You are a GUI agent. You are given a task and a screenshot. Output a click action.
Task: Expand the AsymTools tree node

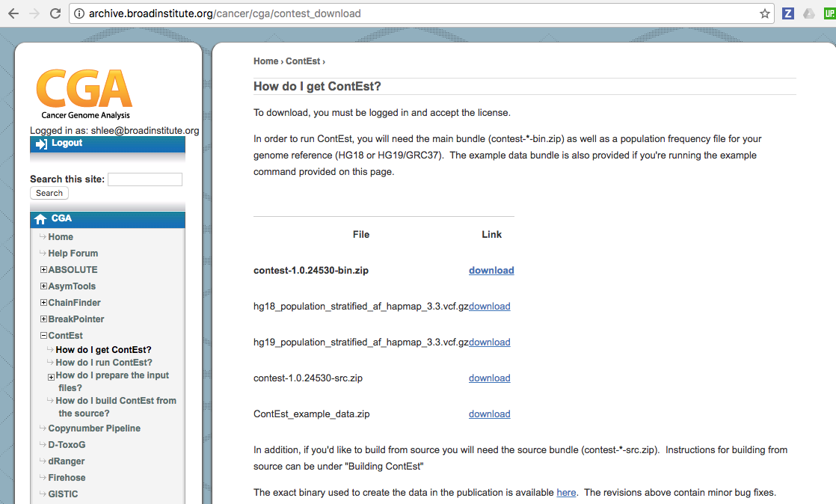pos(43,286)
